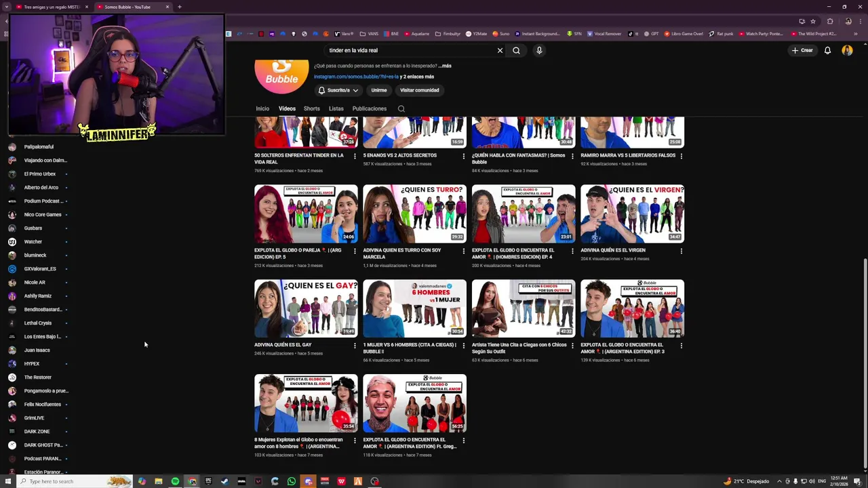This screenshot has height=488, width=868.
Task: Open the Suno bookmark
Action: (x=500, y=34)
